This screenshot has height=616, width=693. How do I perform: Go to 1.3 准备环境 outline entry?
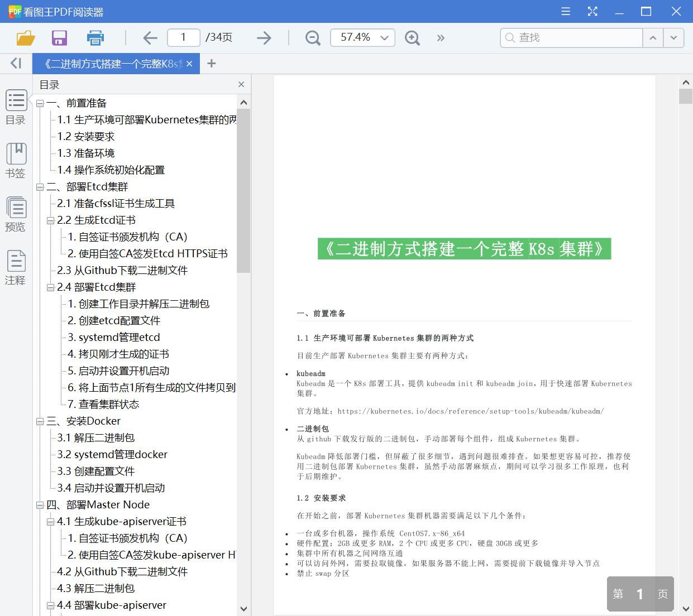coord(85,153)
